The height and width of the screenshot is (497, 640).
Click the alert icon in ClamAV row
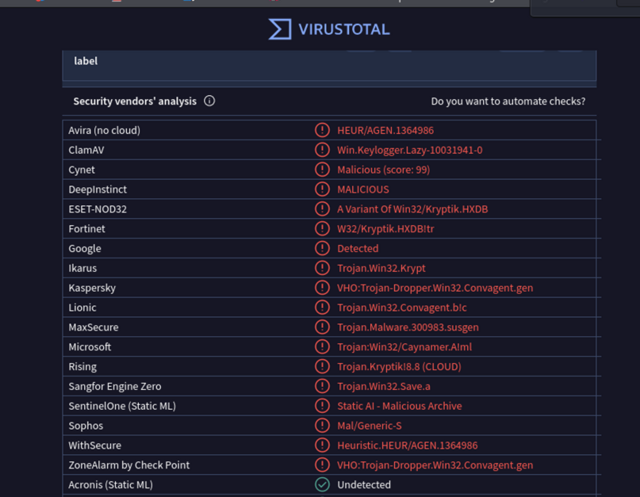pyautogui.click(x=322, y=150)
